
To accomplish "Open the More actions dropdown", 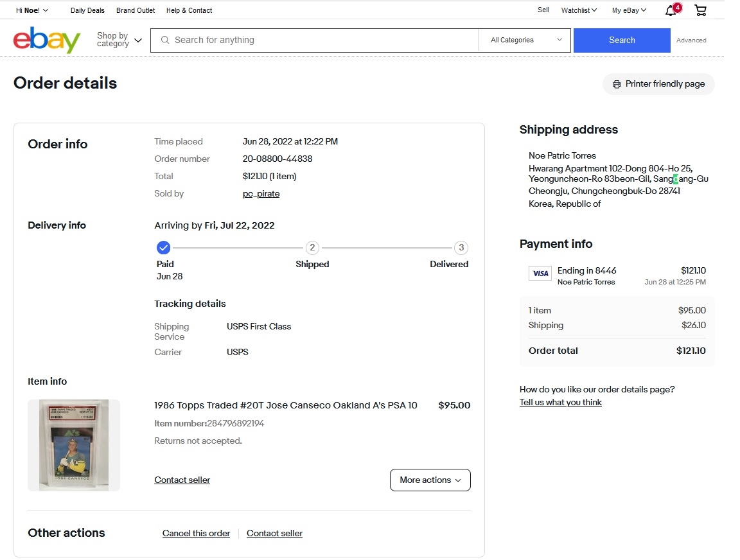I will coord(430,480).
